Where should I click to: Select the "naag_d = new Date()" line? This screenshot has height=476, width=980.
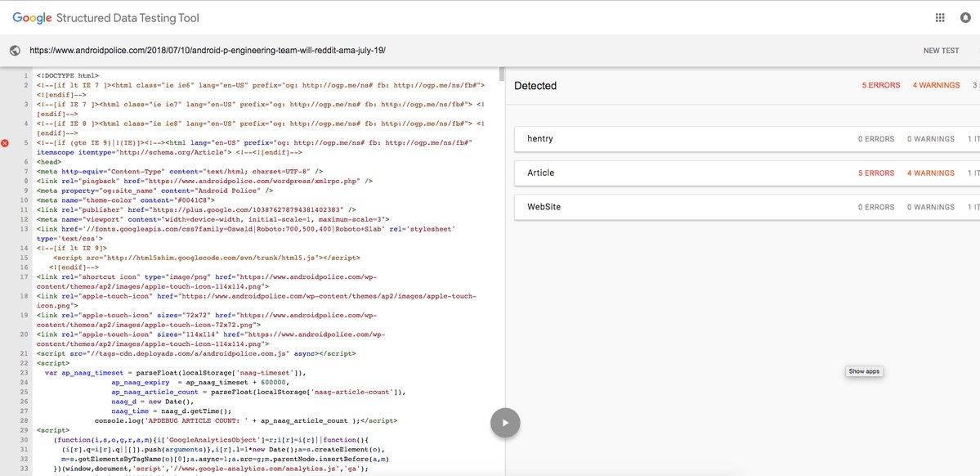tap(153, 402)
